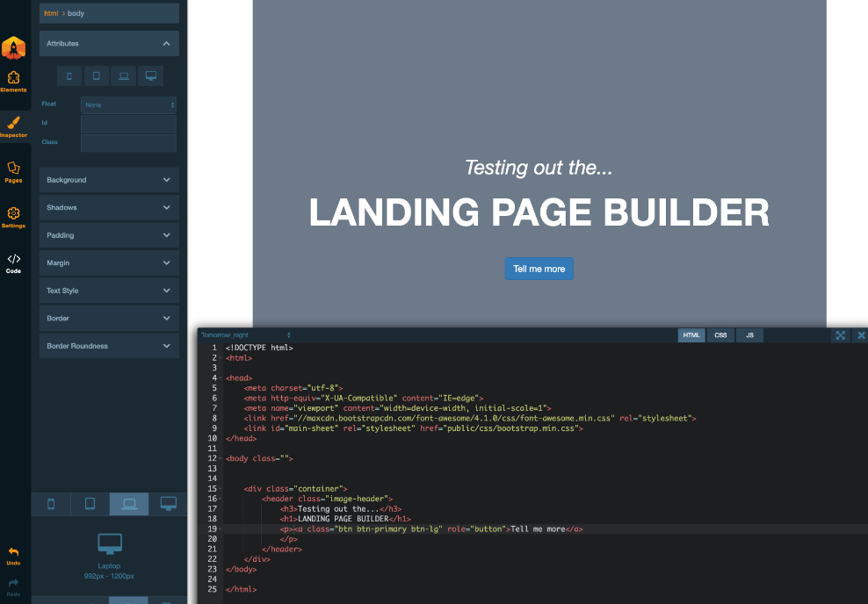Toggle mobile phone visibility in Attributes

point(69,76)
